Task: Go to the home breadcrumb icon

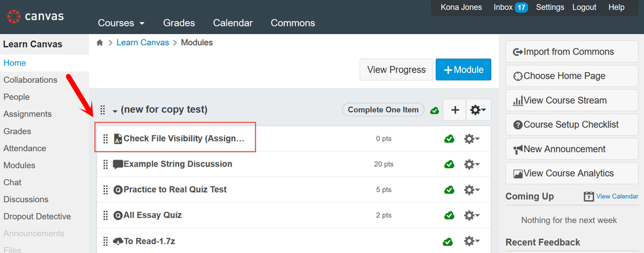Action: click(x=99, y=42)
